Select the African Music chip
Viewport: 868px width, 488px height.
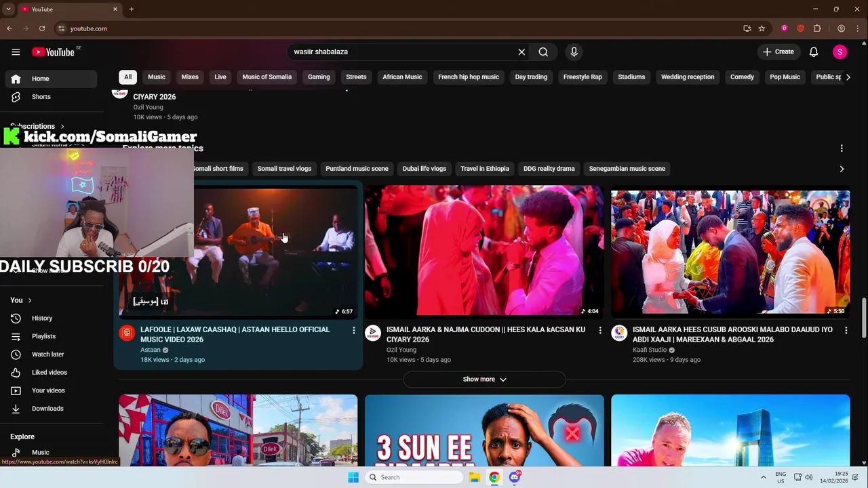(x=402, y=77)
